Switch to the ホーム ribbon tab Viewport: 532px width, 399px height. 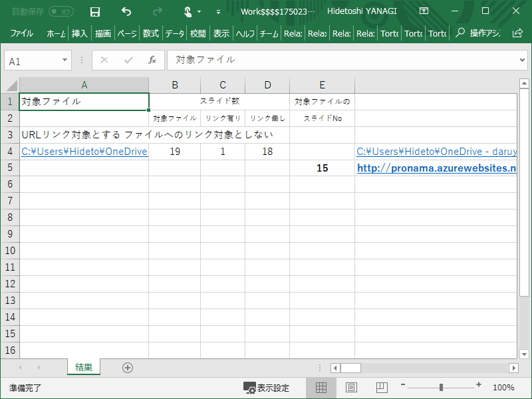point(56,32)
